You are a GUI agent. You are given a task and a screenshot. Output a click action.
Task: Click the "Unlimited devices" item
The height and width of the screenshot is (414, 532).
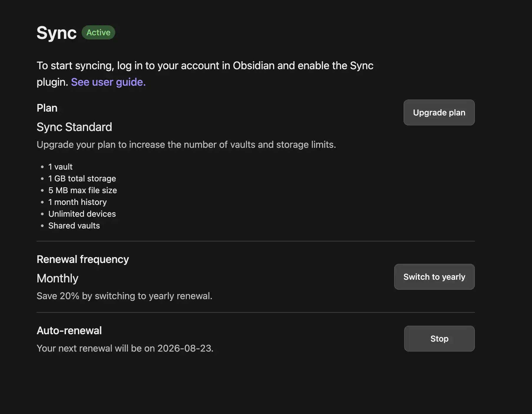point(82,214)
